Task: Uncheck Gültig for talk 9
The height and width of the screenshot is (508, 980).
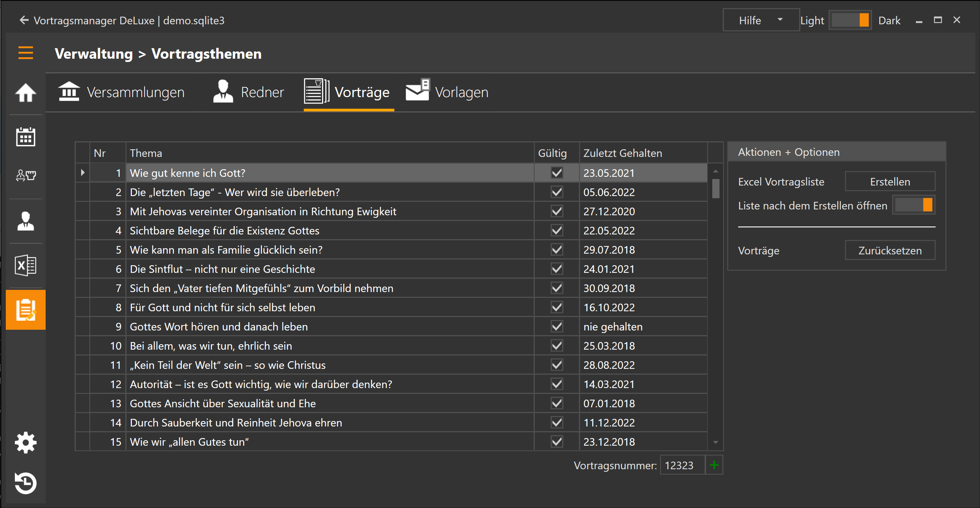Action: point(556,326)
